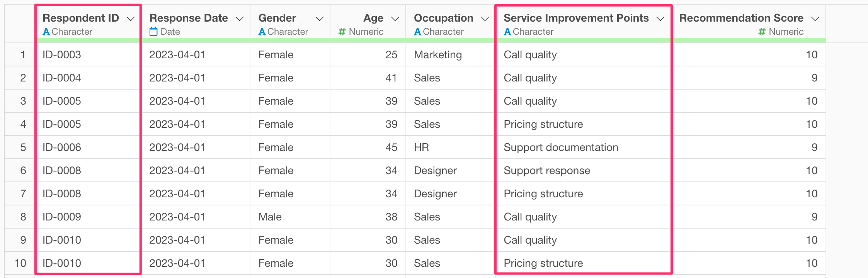Open the Respondent ID column dropdown menu
The image size is (868, 278).
[x=131, y=19]
